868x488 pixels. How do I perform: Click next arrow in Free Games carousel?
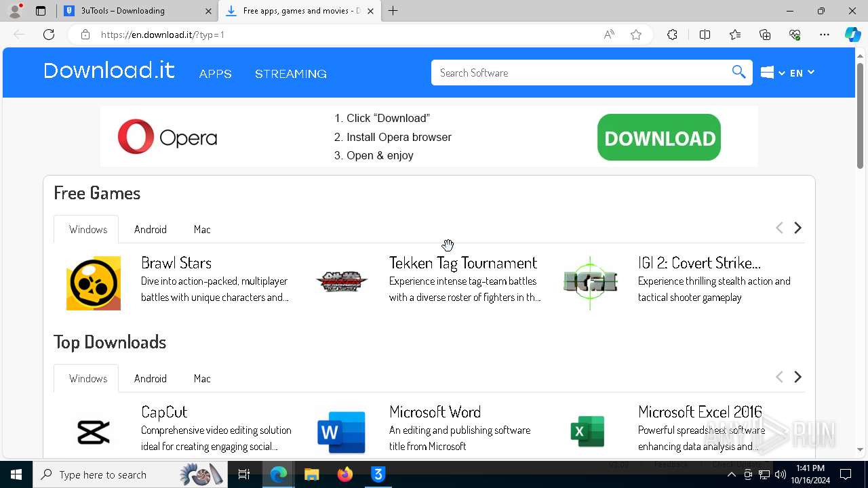tap(798, 228)
